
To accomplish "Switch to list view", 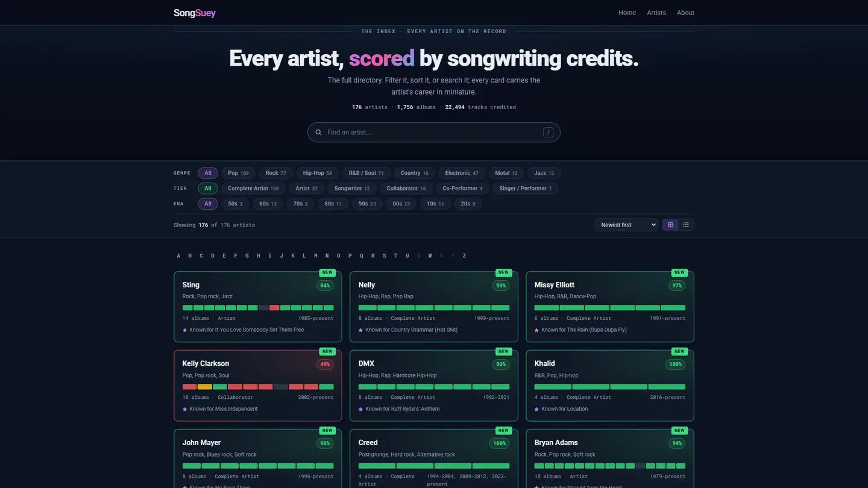I will (x=686, y=225).
